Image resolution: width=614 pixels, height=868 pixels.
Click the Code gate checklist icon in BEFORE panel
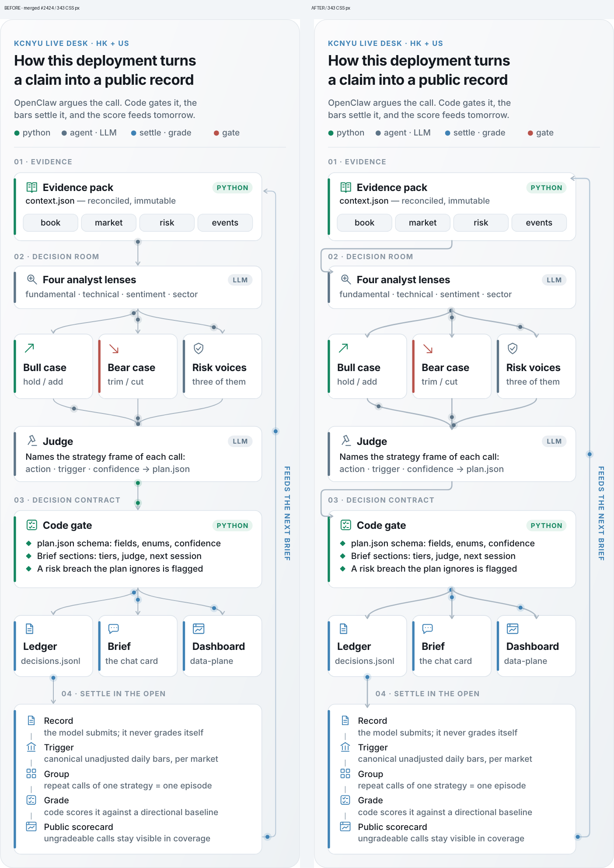(32, 525)
